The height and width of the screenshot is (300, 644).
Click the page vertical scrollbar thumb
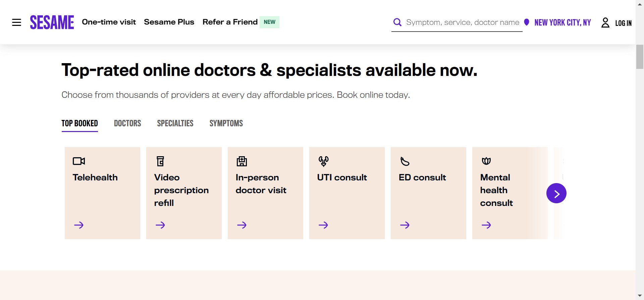tap(640, 57)
